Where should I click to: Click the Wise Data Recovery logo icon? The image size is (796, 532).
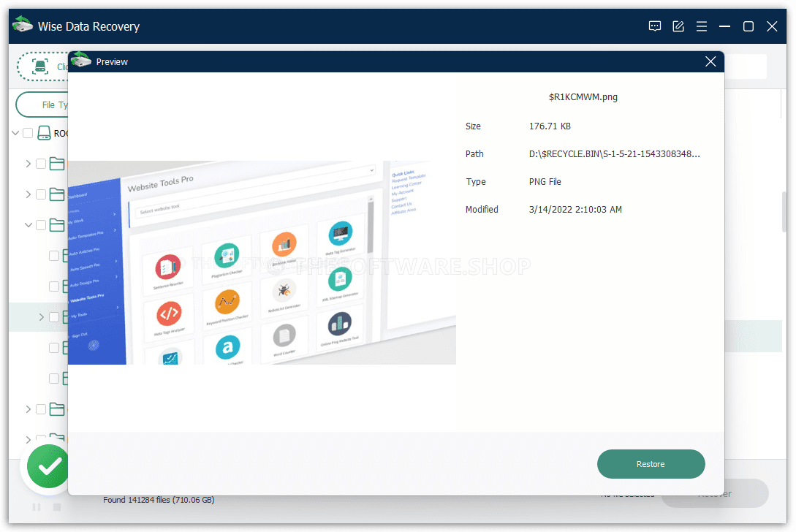coord(23,25)
